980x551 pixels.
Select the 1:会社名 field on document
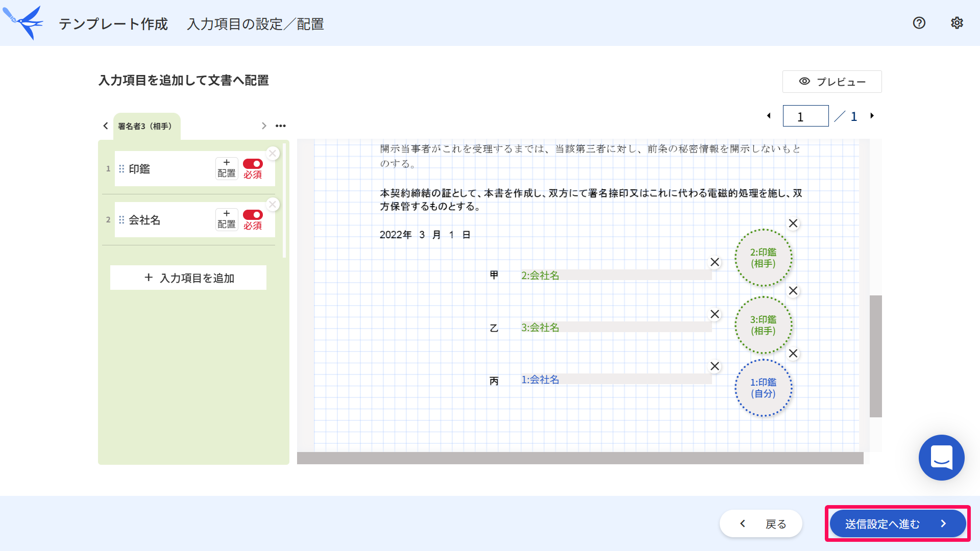616,380
